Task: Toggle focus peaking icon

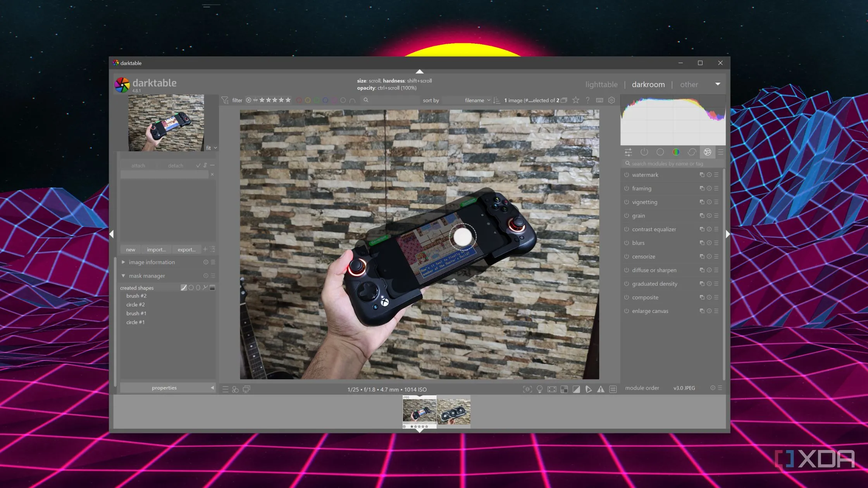Action: (x=527, y=389)
